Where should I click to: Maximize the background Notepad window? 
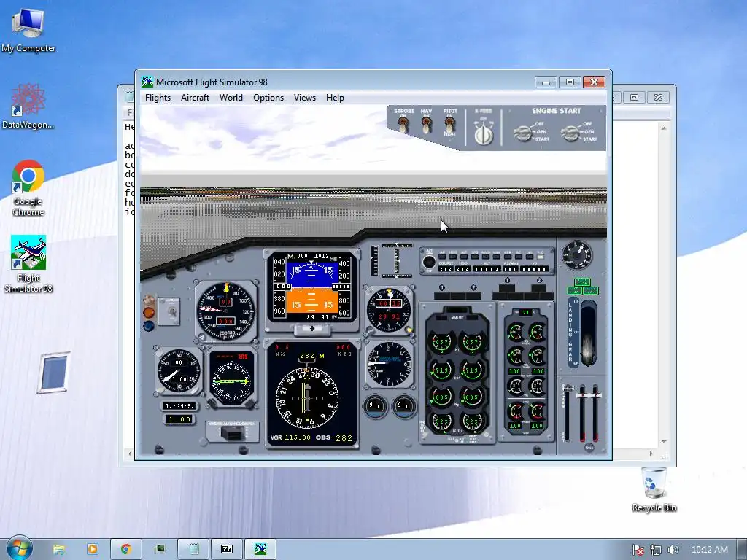634,97
